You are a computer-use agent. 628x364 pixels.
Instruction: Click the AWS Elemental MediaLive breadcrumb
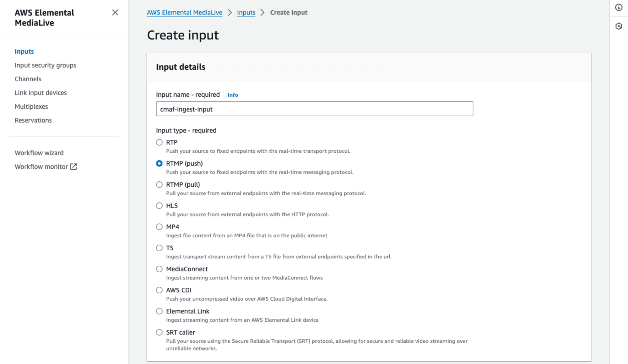pyautogui.click(x=185, y=13)
